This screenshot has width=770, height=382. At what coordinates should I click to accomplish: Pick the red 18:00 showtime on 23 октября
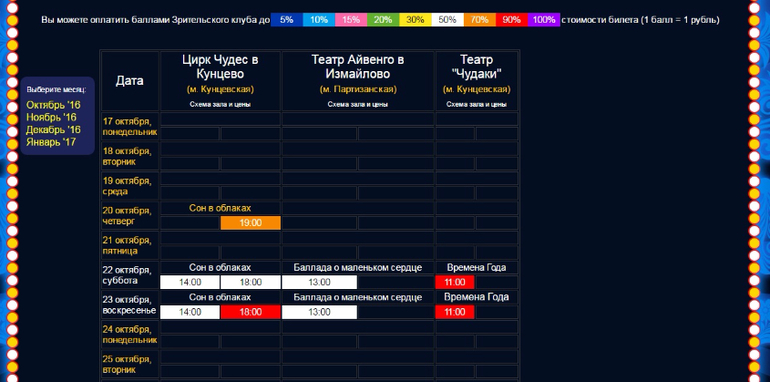click(x=250, y=312)
